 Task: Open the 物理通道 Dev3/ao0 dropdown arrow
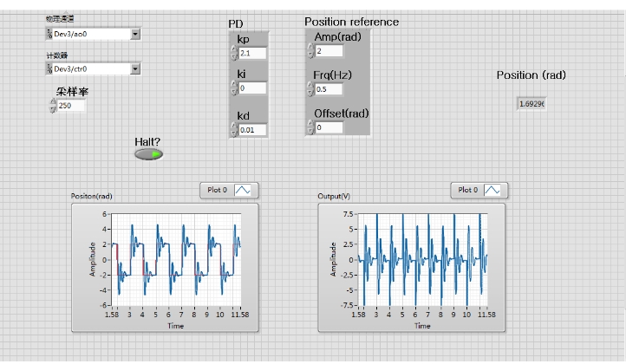[x=135, y=34]
